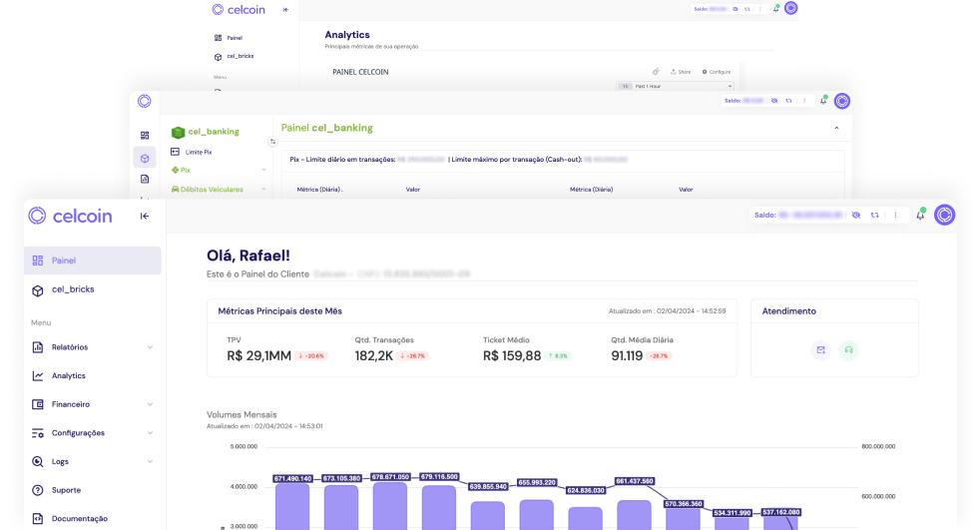Click the Configurações sliders icon
Image resolution: width=980 pixels, height=530 pixels.
tap(38, 433)
